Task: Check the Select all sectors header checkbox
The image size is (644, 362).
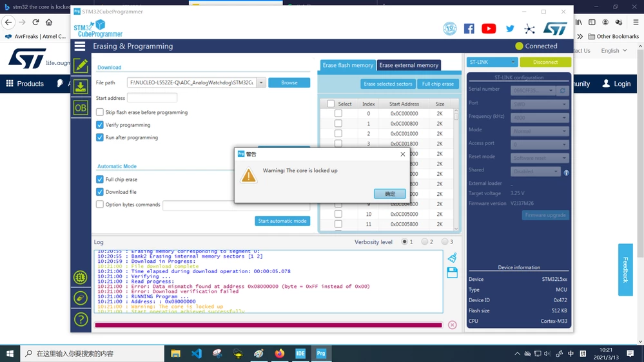Action: tap(331, 104)
